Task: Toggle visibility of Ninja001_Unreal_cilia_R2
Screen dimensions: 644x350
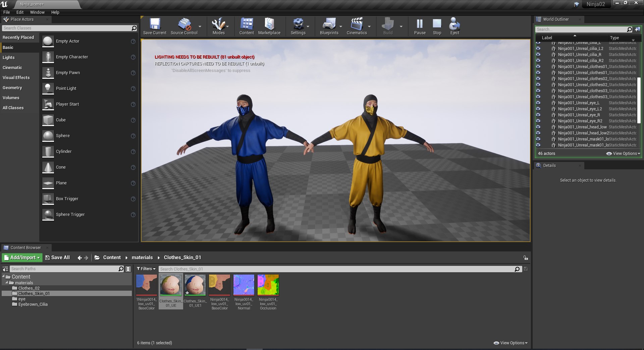Action: pyautogui.click(x=538, y=60)
